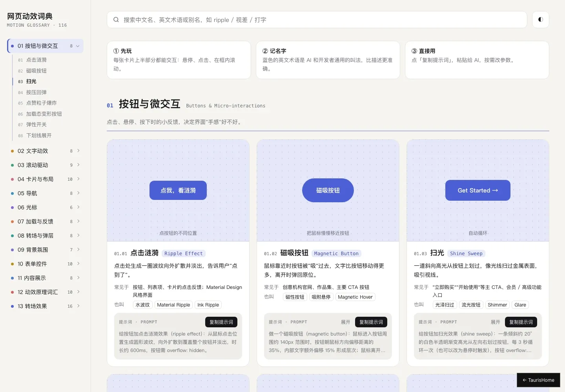Click the Shine Sweep term tag
The height and width of the screenshot is (392, 565).
pyautogui.click(x=466, y=254)
